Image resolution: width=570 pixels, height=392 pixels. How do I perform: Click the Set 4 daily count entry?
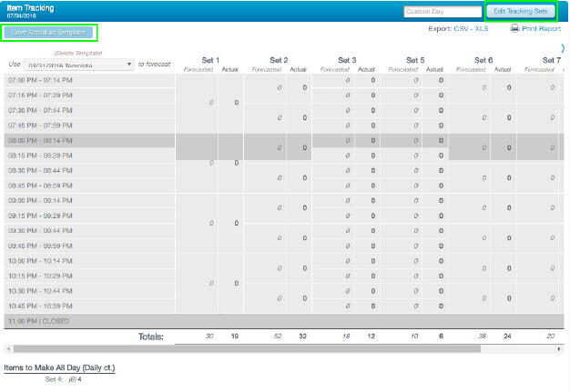(x=63, y=379)
